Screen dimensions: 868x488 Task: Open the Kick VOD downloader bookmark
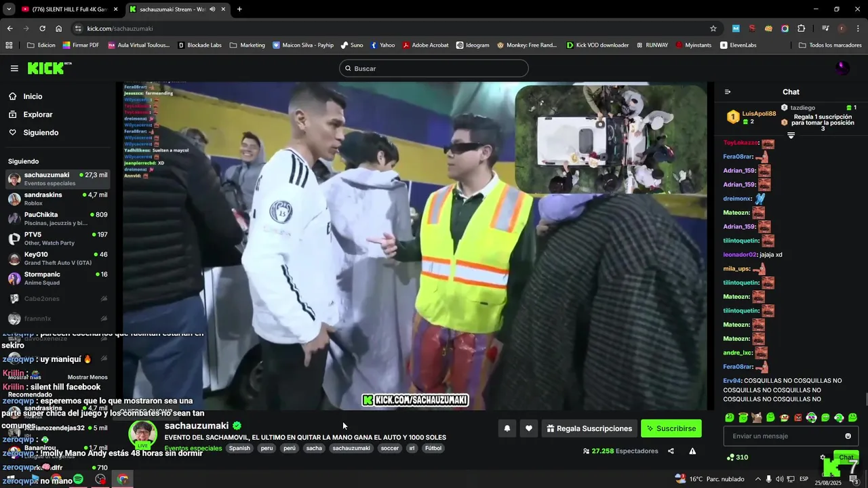597,45
